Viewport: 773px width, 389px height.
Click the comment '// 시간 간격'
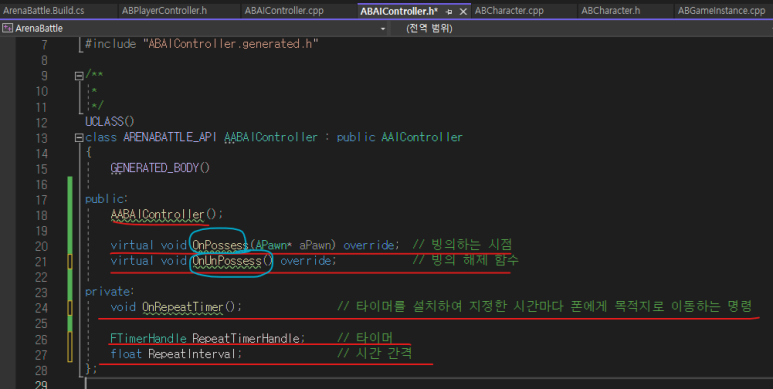click(x=374, y=353)
